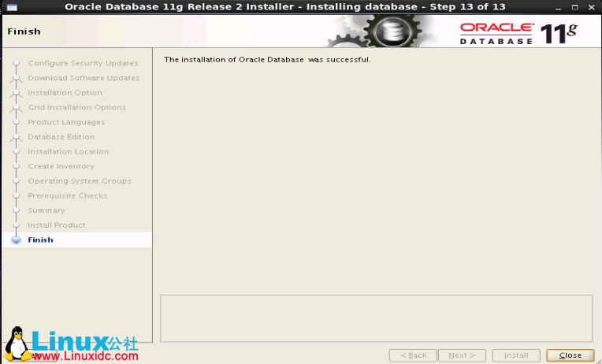The height and width of the screenshot is (364, 602).
Task: Click the database gear graphic icon
Action: (x=392, y=32)
